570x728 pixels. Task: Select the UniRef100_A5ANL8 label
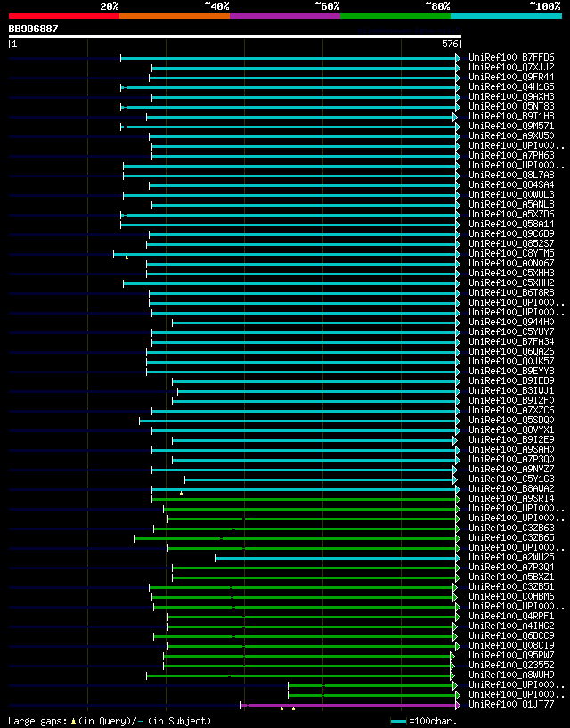point(511,204)
